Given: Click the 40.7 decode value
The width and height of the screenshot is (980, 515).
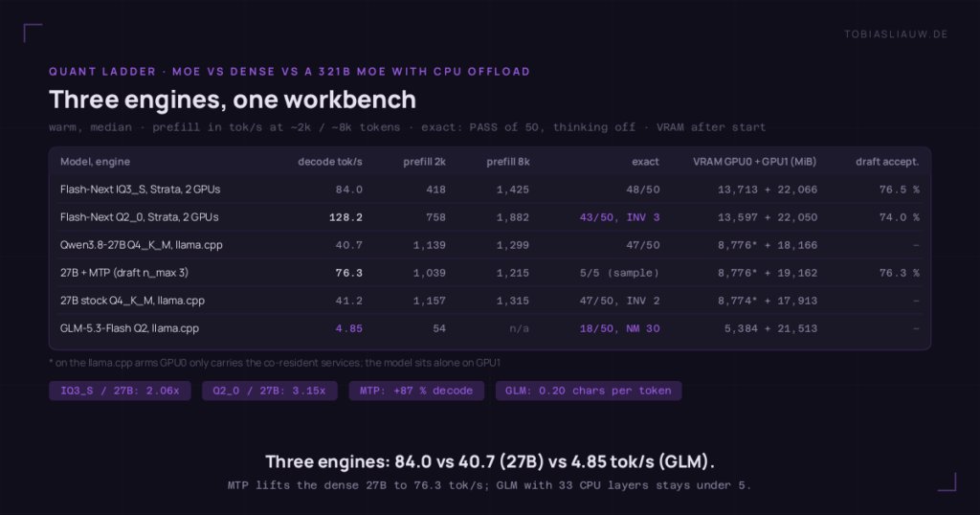Looking at the screenshot, I should (x=348, y=245).
